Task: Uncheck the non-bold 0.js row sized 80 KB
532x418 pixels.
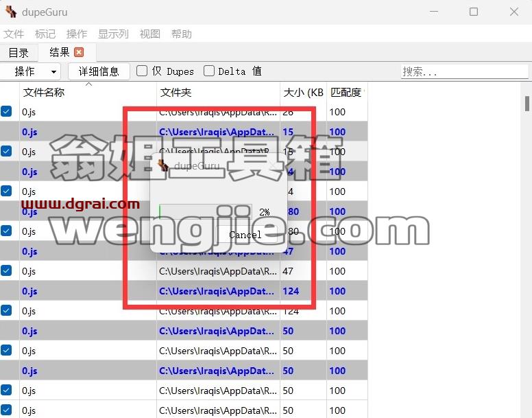Action: click(6, 231)
